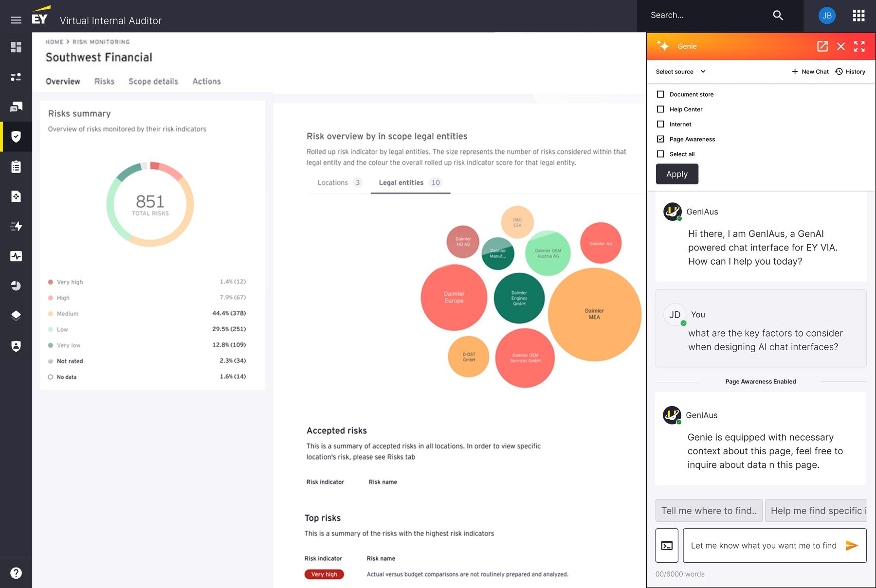Click the Daimler Europe bubble
This screenshot has width=876, height=588.
454,297
